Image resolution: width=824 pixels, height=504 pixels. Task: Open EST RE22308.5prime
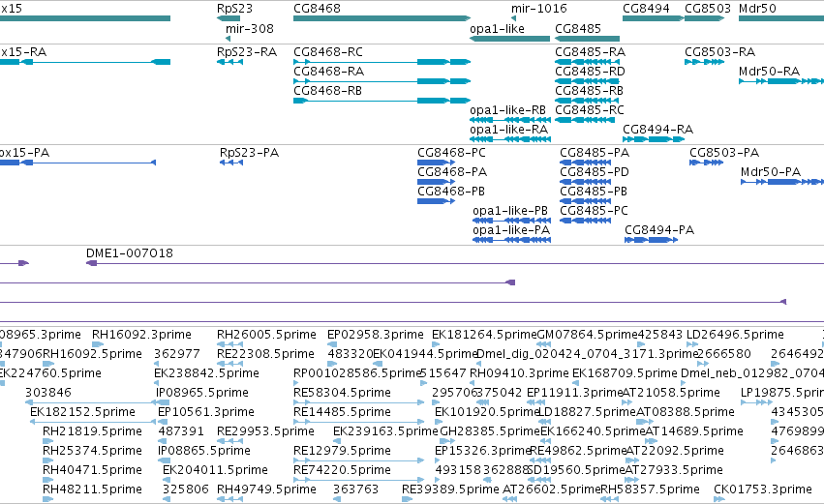(x=265, y=354)
